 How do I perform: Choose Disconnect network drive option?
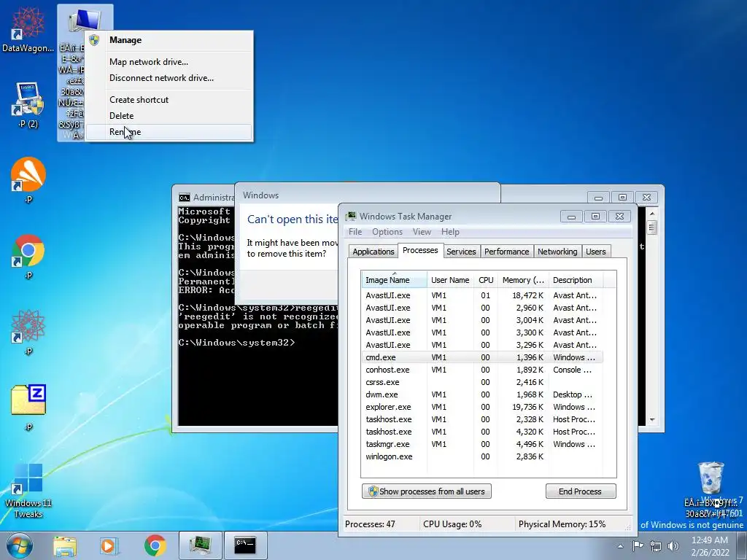click(169, 78)
